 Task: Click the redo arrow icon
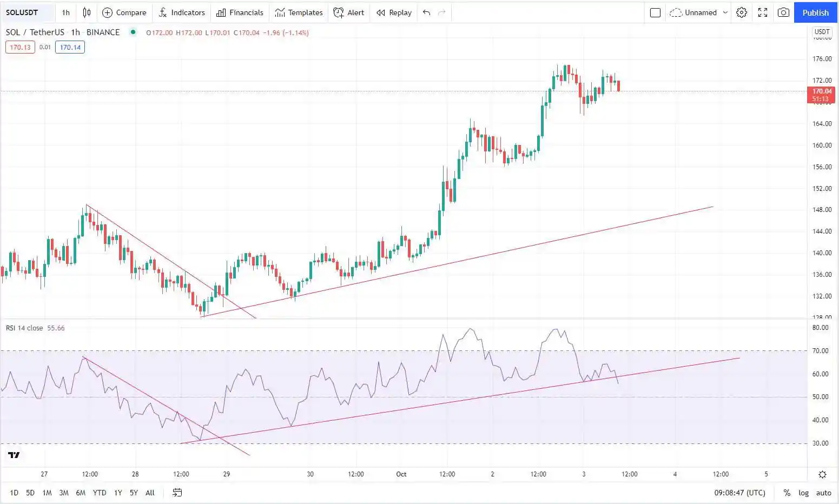pos(441,12)
